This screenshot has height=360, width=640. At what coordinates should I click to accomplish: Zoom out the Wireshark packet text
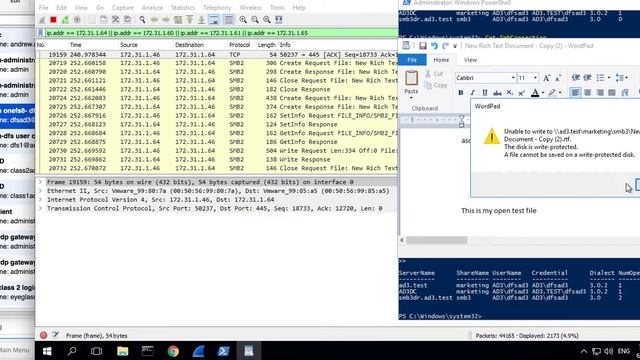pos(255,20)
